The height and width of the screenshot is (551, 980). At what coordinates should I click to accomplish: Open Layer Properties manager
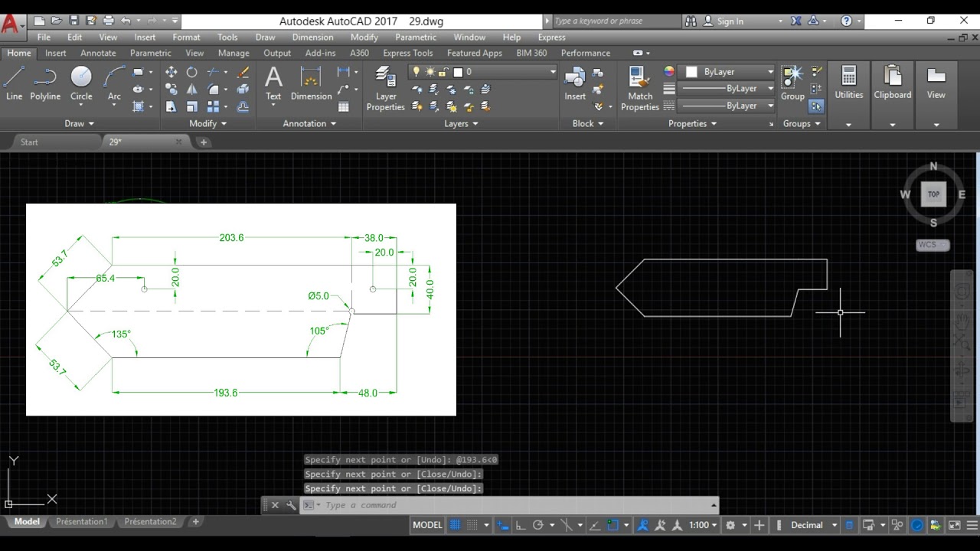point(385,89)
